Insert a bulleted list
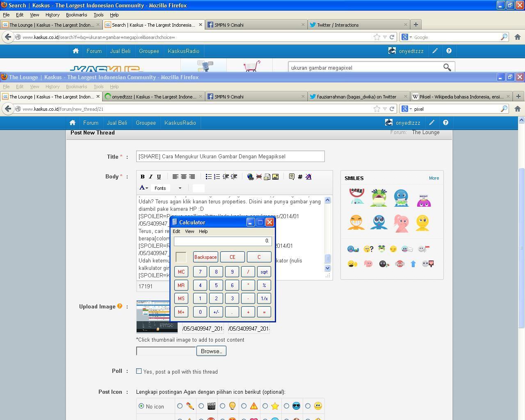The height and width of the screenshot is (420, 525). pos(208,177)
